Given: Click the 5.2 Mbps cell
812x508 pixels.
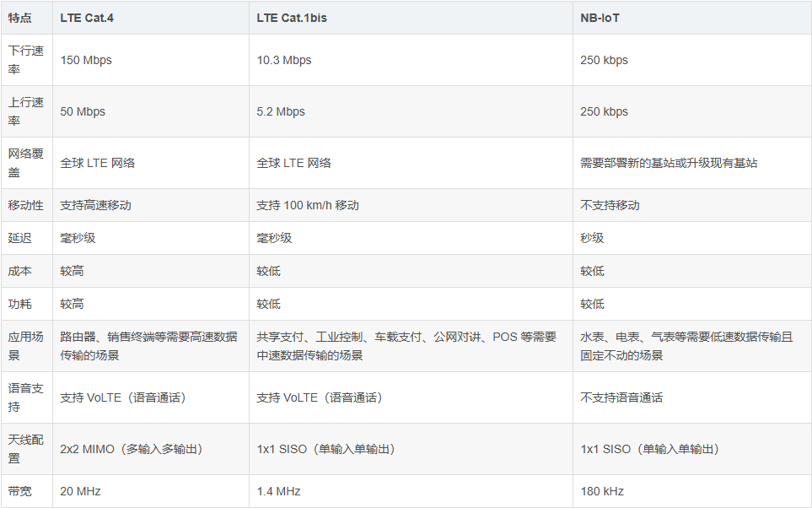Looking at the screenshot, I should tap(281, 111).
